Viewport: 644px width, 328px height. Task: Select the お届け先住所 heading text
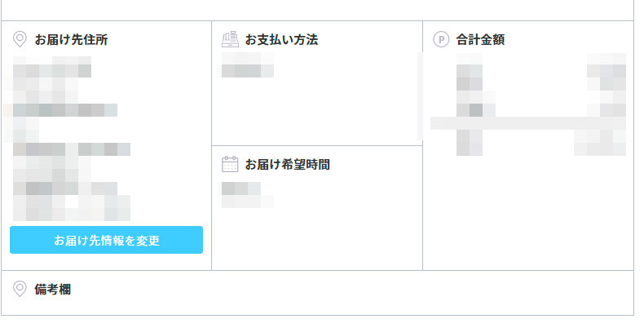click(x=71, y=40)
